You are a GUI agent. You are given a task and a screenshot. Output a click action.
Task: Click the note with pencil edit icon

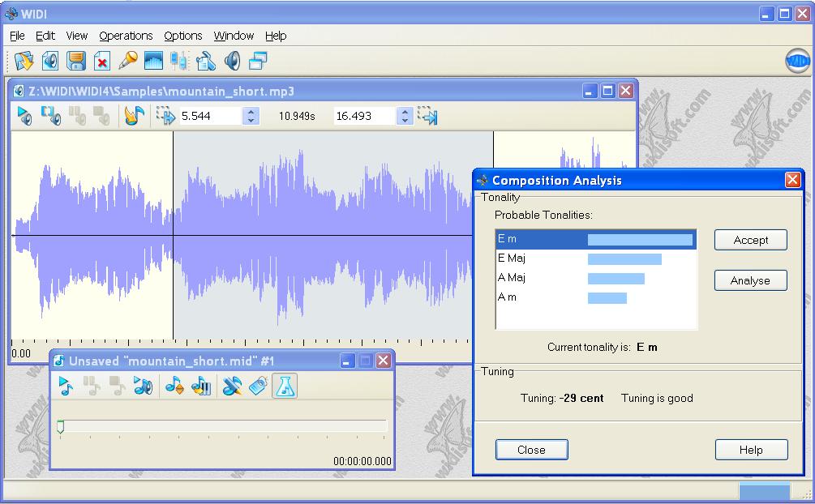pos(232,386)
